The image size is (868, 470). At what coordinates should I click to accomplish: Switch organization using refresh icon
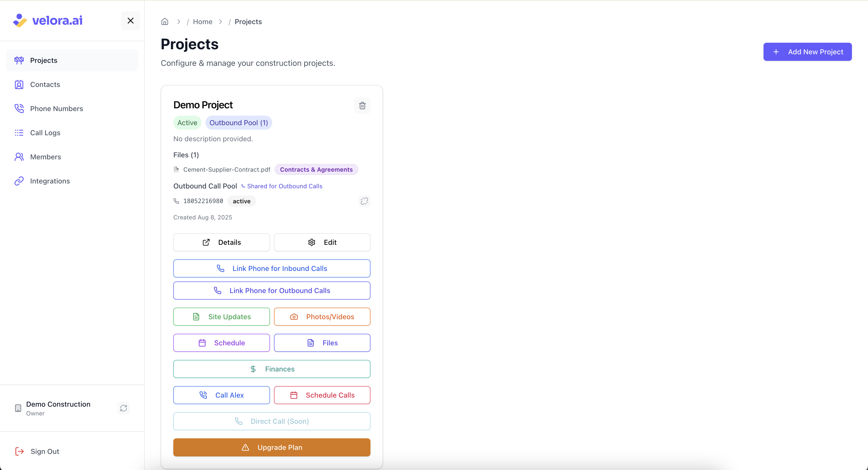pos(123,408)
